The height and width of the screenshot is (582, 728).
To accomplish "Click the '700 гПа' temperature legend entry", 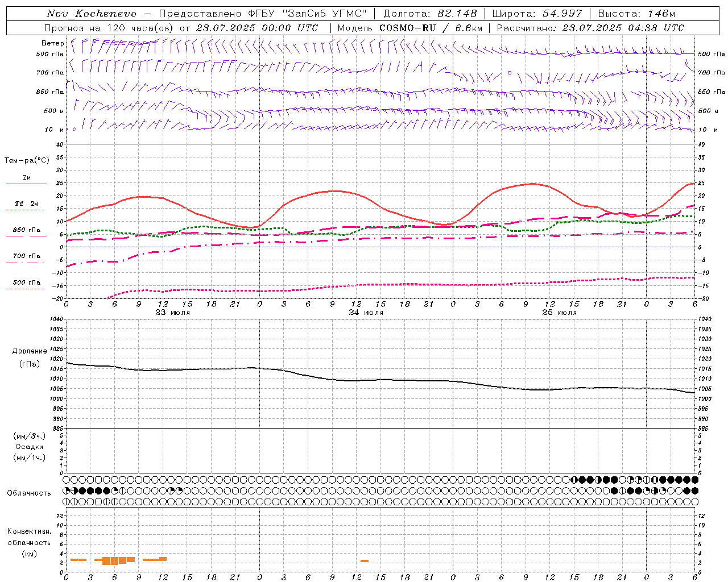I will (x=26, y=256).
